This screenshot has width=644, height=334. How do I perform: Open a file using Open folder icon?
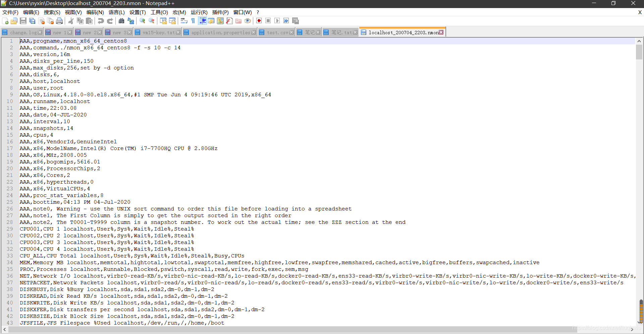tap(14, 21)
